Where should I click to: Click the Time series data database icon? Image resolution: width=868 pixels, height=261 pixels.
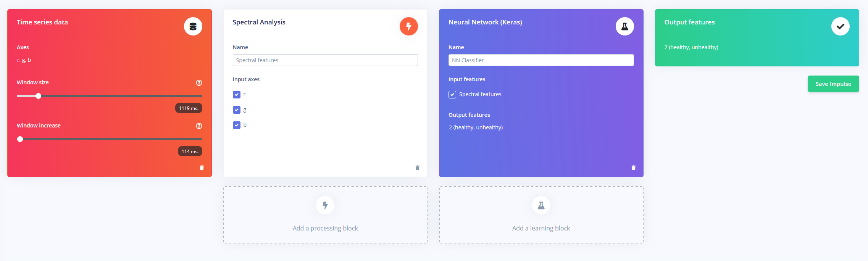(193, 26)
